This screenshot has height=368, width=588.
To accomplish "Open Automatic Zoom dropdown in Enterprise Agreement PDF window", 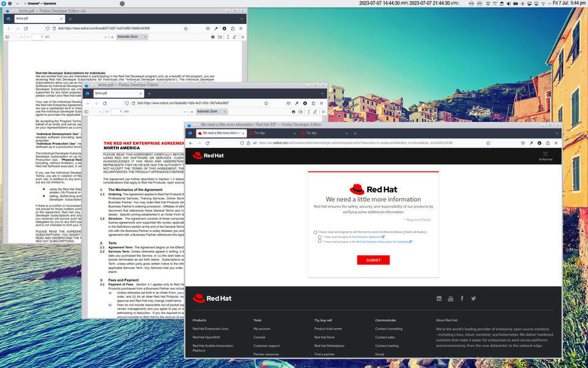I will (x=212, y=112).
